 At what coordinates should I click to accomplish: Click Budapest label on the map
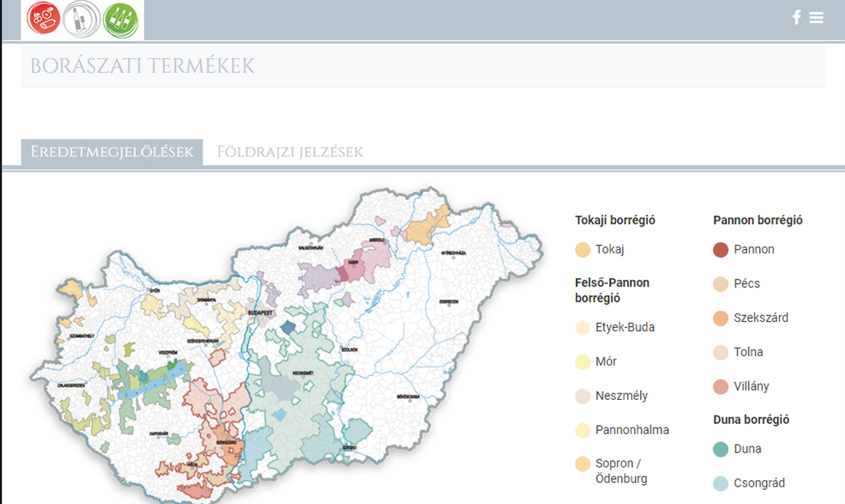263,312
